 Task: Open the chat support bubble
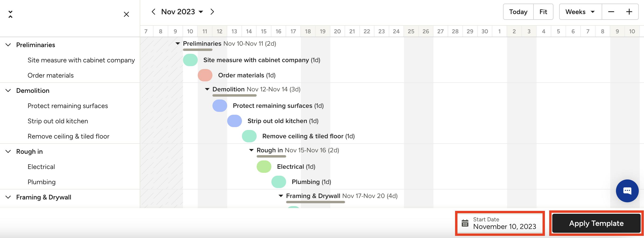[627, 191]
